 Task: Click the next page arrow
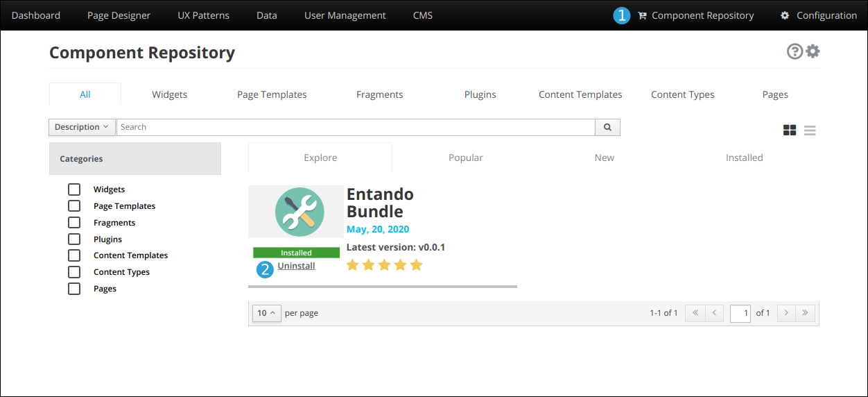[x=786, y=313]
